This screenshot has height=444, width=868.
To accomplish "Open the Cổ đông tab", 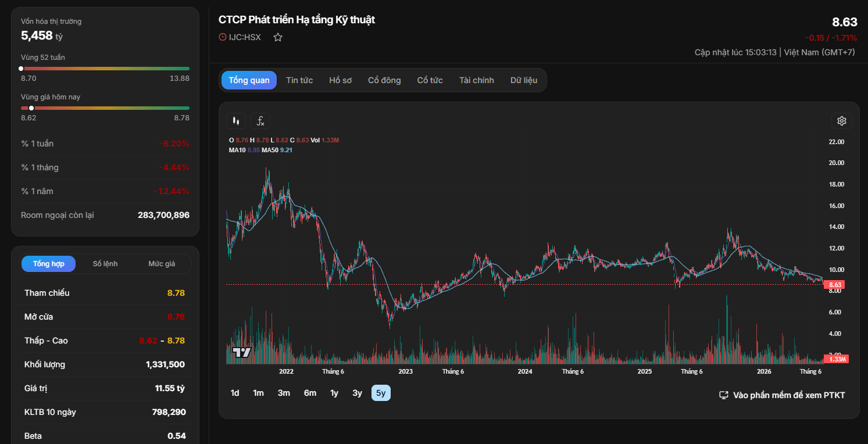I will click(384, 80).
